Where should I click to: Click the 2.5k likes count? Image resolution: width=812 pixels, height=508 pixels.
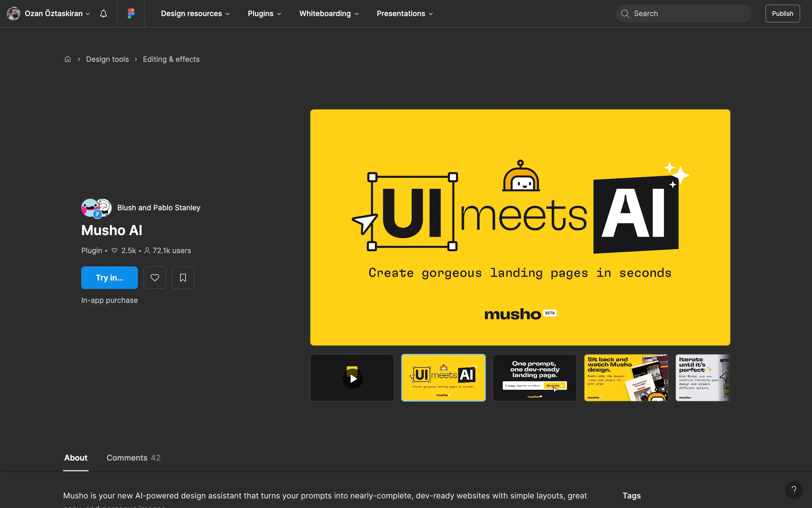(x=124, y=251)
